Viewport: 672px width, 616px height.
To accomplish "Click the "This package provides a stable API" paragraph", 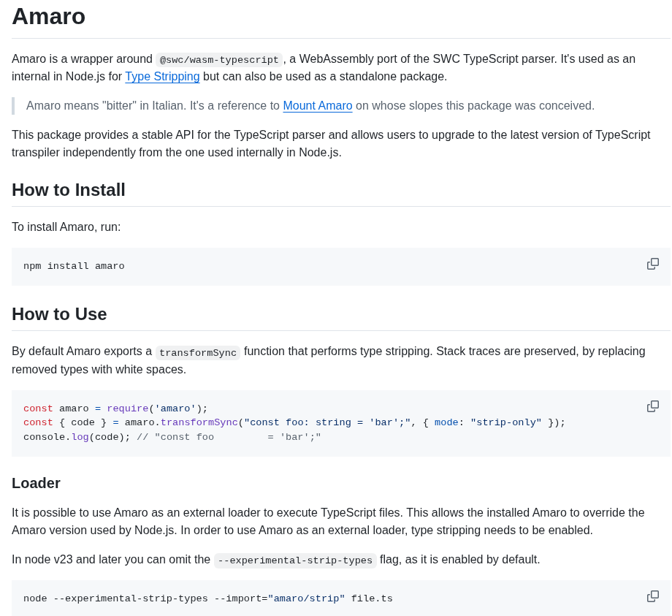I will [331, 144].
